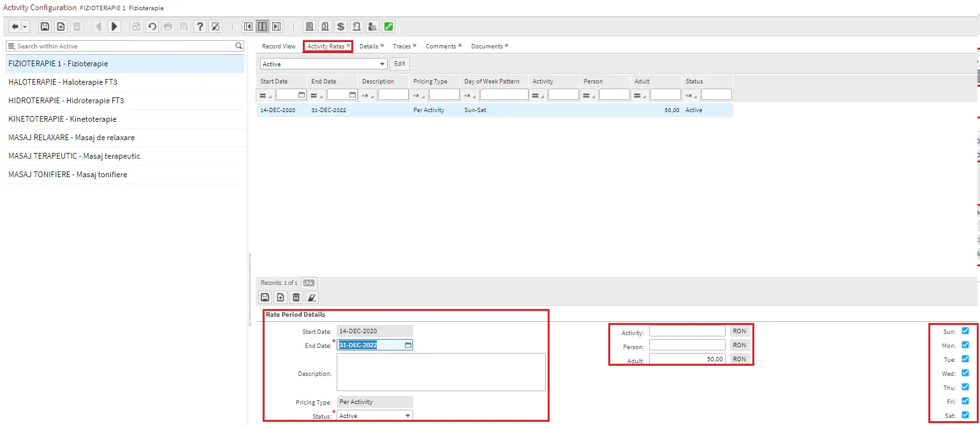Toggle the Wed checkbox
This screenshot has height=425, width=980.
(x=965, y=373)
